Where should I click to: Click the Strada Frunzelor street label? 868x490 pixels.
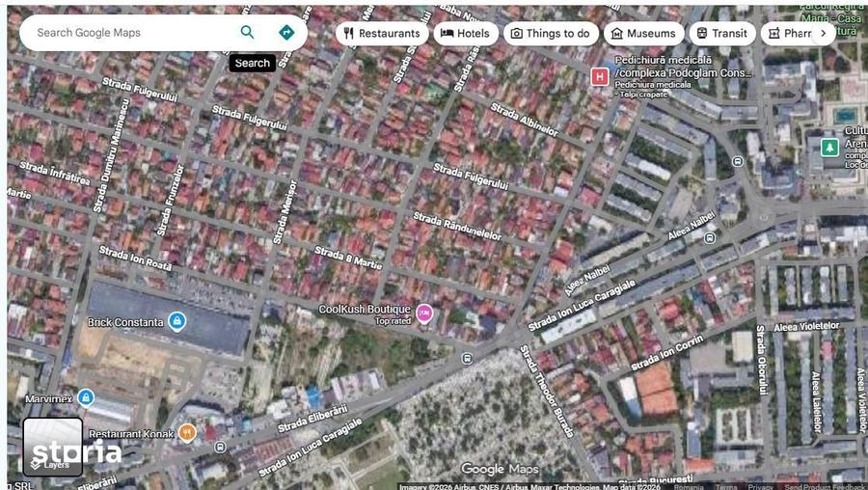pos(170,200)
